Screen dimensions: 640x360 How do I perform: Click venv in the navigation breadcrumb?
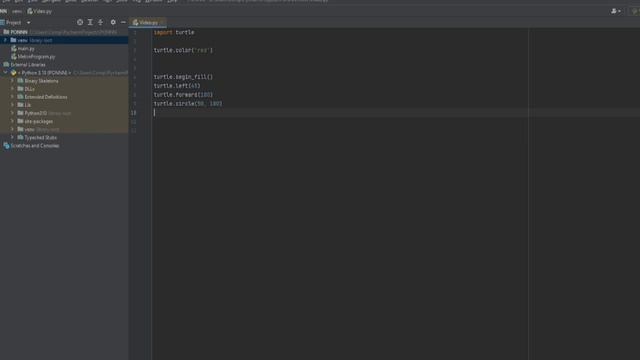point(17,11)
